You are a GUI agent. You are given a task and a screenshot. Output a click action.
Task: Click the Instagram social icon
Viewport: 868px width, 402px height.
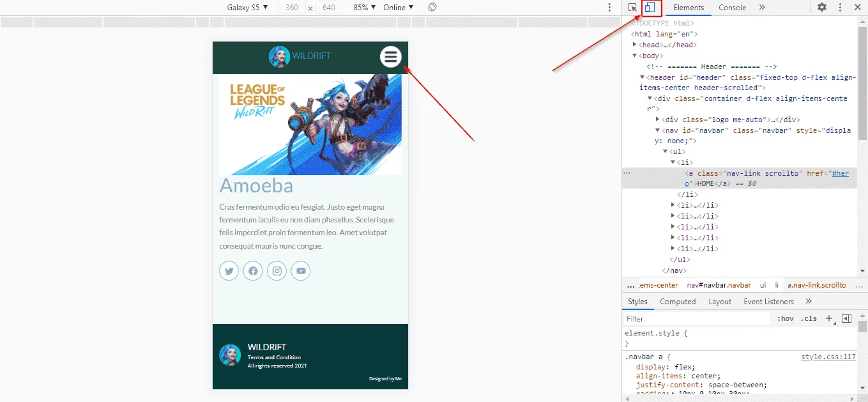tap(277, 271)
